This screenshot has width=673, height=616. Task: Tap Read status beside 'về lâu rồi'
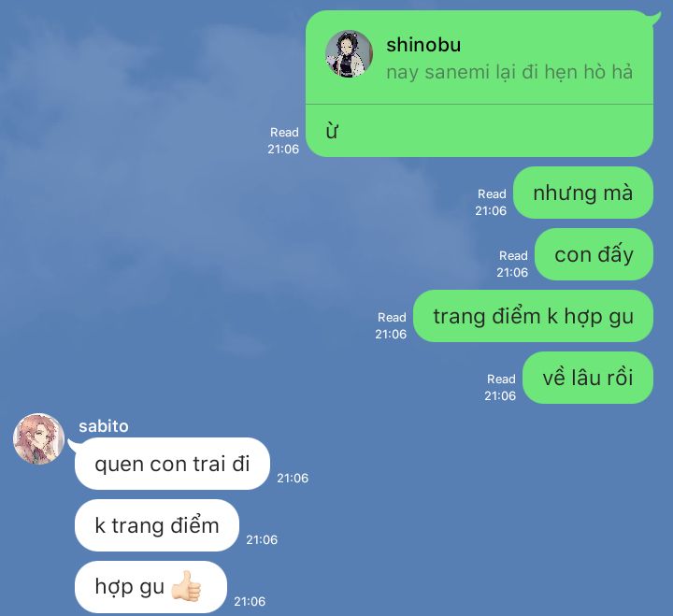[501, 380]
